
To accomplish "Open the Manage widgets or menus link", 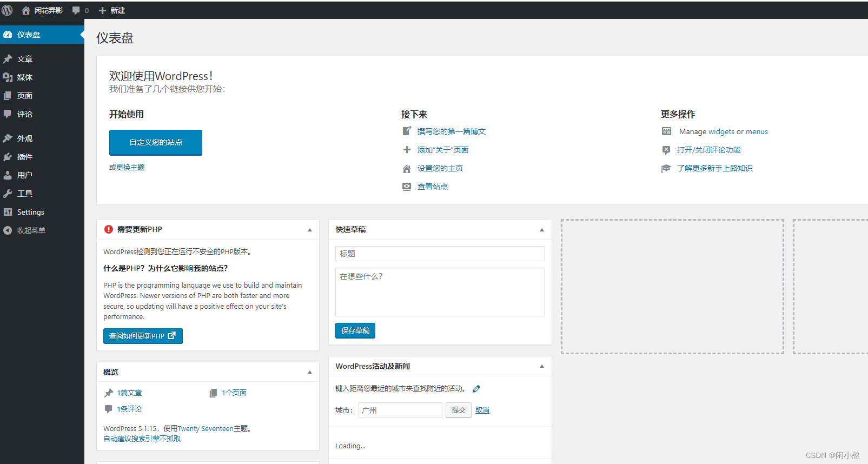I will [724, 131].
